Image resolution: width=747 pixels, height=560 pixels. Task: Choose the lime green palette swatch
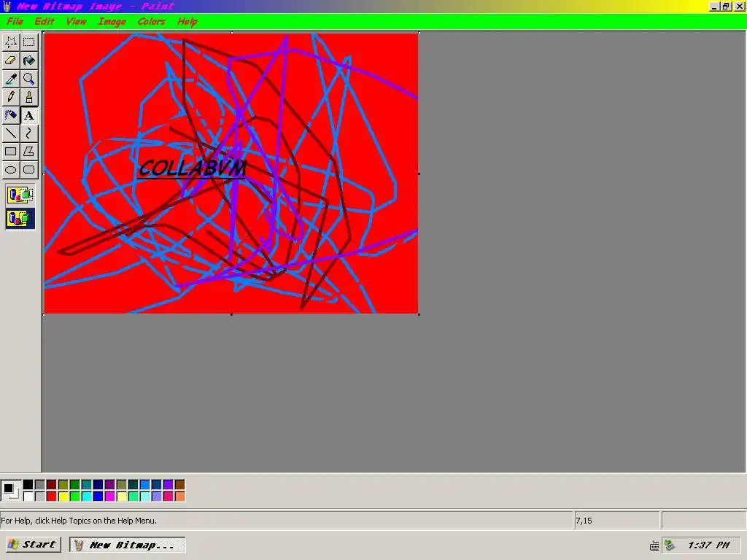pos(75,496)
